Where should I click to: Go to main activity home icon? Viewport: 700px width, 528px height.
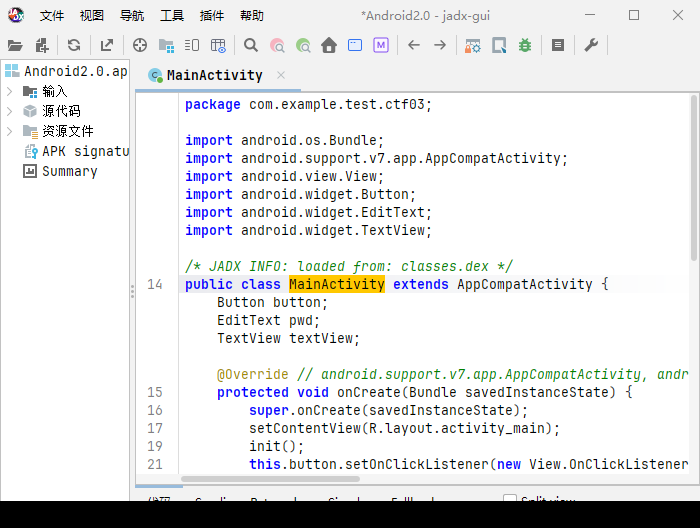pos(329,45)
